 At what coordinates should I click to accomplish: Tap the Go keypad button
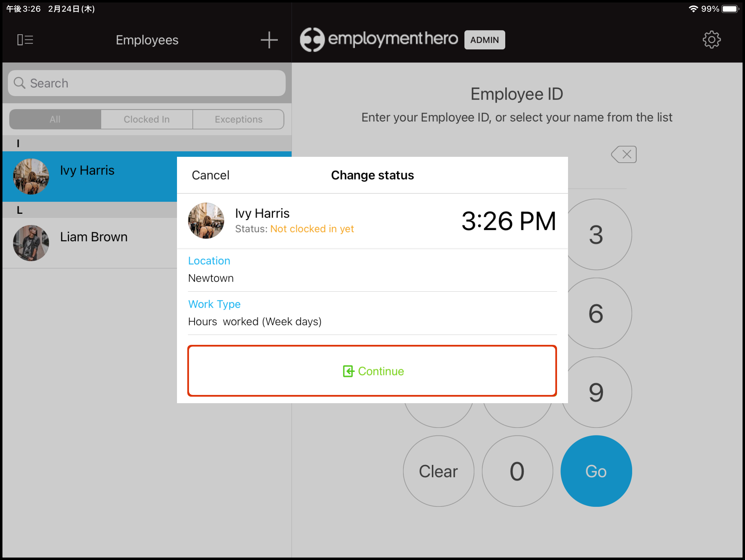pos(596,471)
